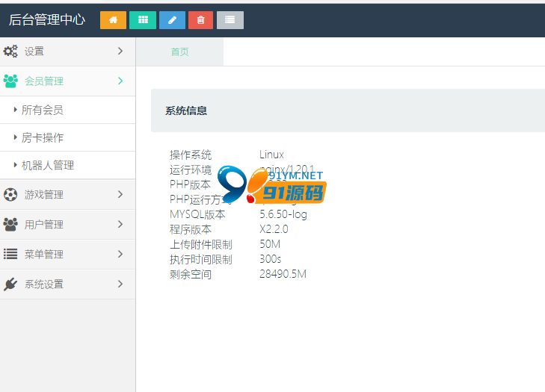Screen dimensions: 545x392
Task: Click the orange home icon button
Action: click(113, 20)
